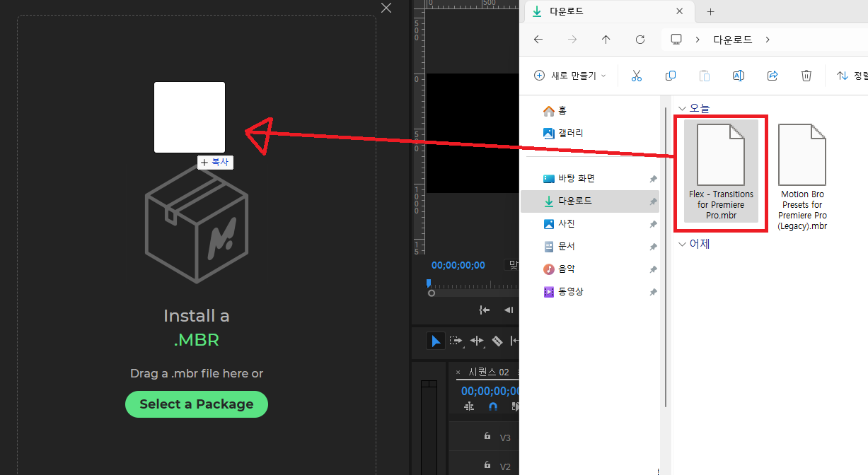Select 다운로드 in the sidebar

point(590,201)
